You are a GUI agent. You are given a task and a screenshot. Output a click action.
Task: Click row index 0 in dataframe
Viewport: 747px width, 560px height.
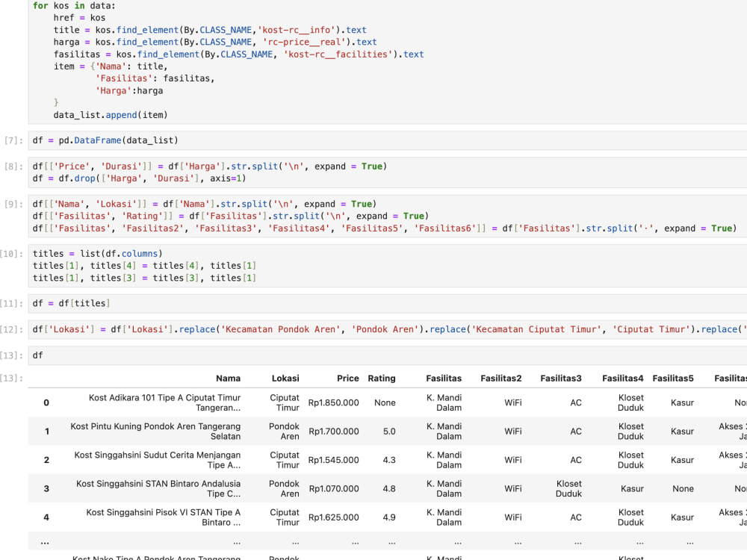point(46,403)
